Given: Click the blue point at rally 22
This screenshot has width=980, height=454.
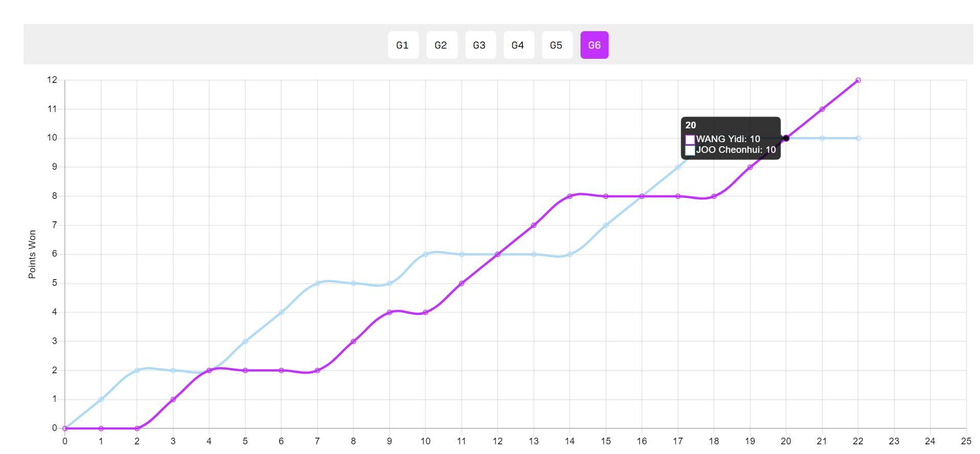Looking at the screenshot, I should (x=858, y=138).
